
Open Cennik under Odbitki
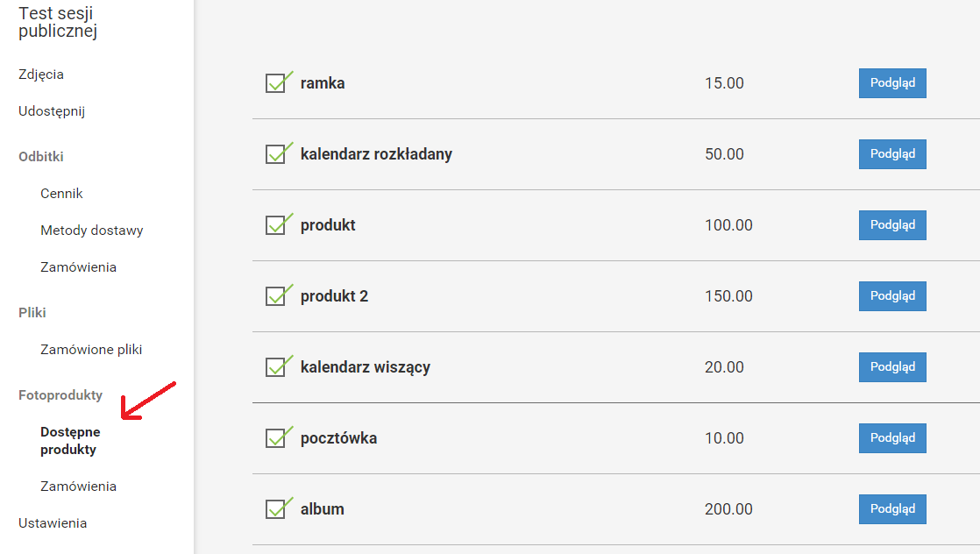[x=61, y=194]
